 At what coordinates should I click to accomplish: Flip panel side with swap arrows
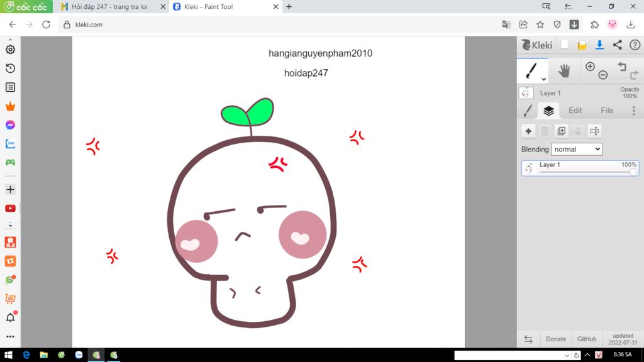tap(528, 339)
